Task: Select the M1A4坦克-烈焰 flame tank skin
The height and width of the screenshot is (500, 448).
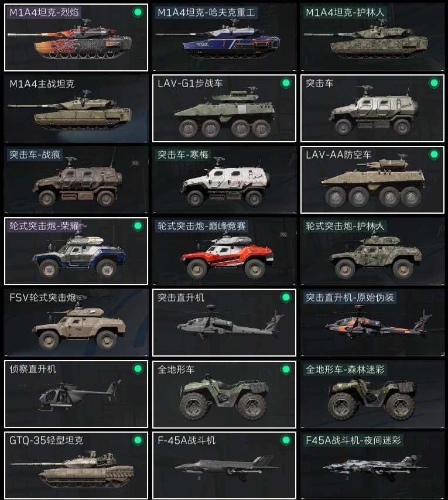Action: [76, 37]
